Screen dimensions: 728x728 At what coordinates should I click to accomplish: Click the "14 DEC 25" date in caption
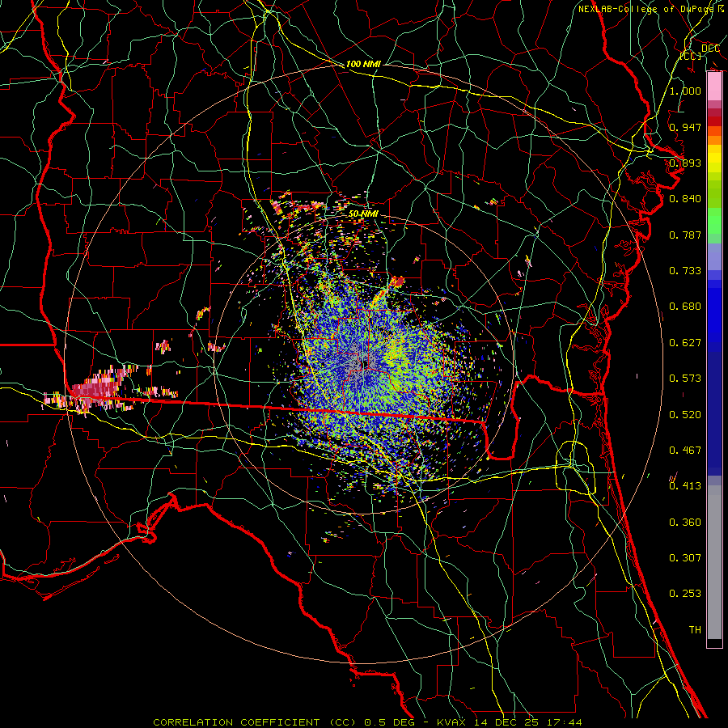click(506, 722)
